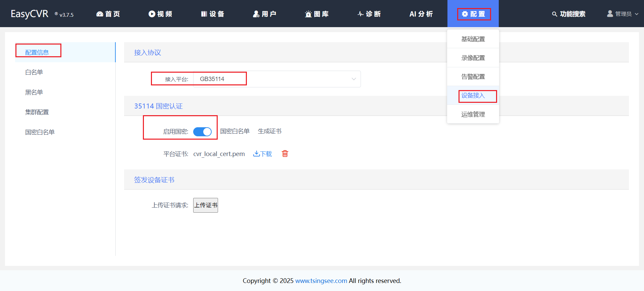
Task: Click the v3.7.5 version label
Action: (x=66, y=15)
